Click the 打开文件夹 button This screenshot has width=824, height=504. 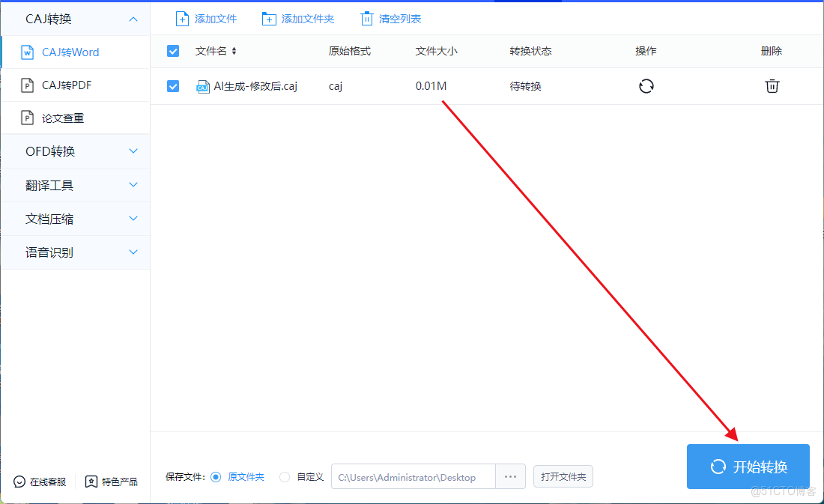(563, 476)
